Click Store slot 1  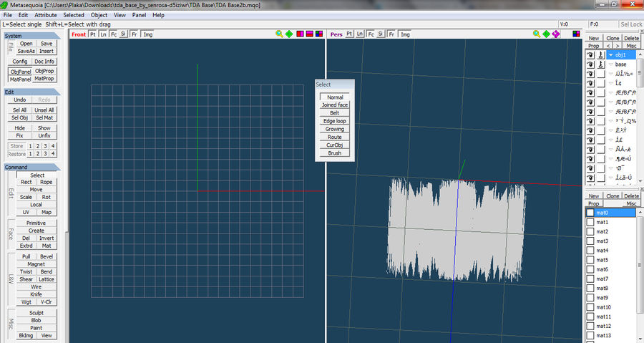pyautogui.click(x=30, y=146)
